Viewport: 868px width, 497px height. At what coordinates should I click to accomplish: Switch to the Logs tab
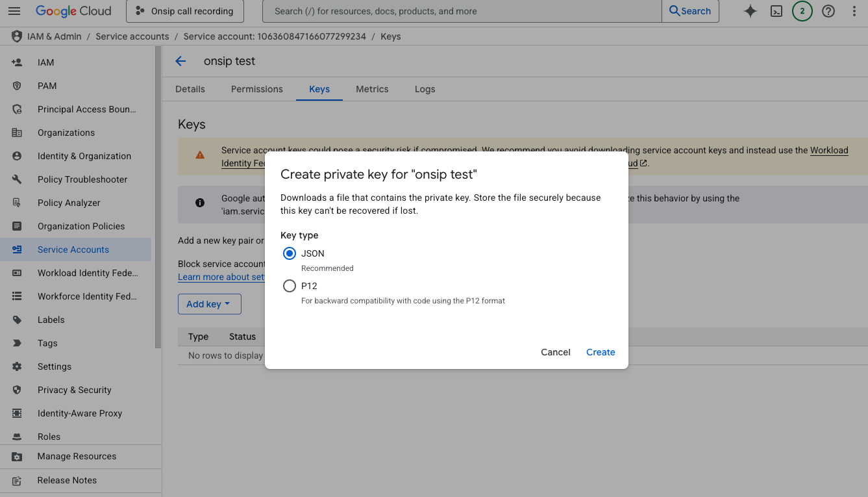425,89
